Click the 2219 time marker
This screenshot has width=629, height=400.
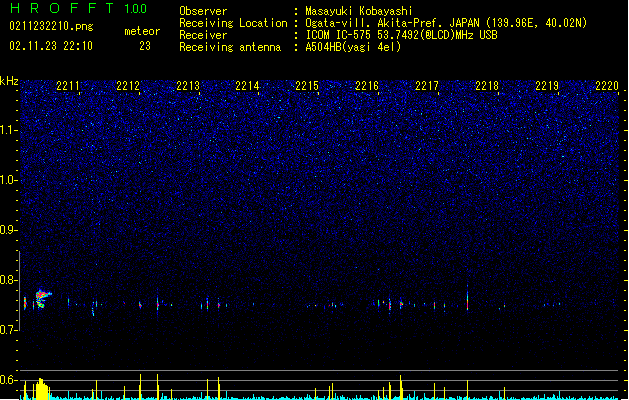[x=547, y=86]
